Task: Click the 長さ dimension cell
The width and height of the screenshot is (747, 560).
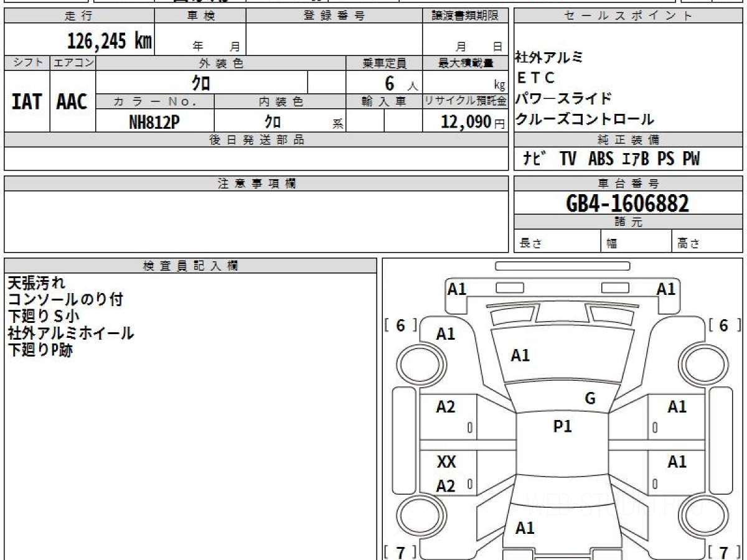Action: click(558, 241)
